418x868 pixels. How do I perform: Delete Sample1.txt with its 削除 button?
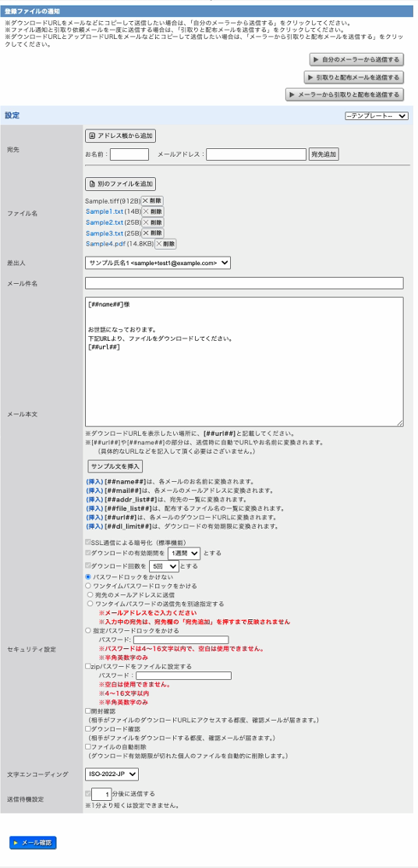(x=153, y=211)
